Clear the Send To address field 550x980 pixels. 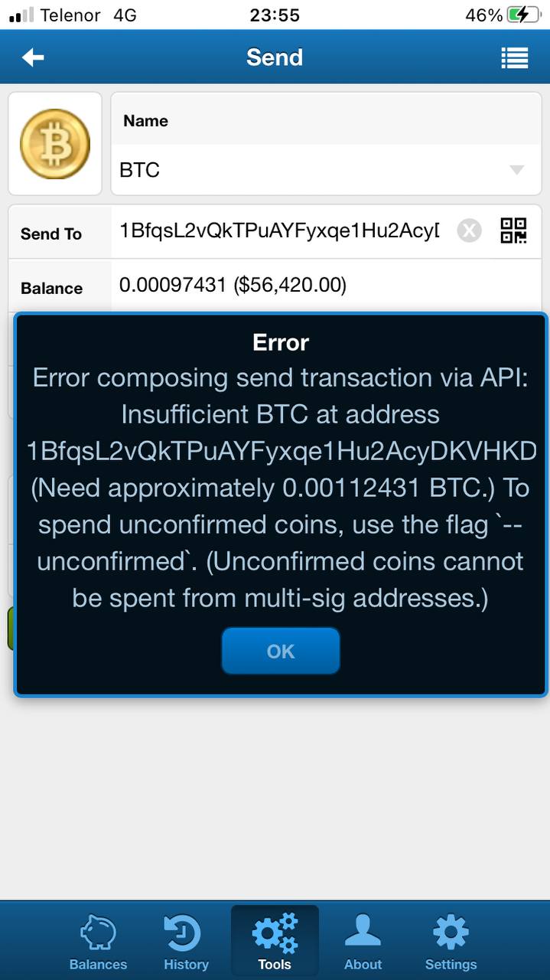[469, 230]
